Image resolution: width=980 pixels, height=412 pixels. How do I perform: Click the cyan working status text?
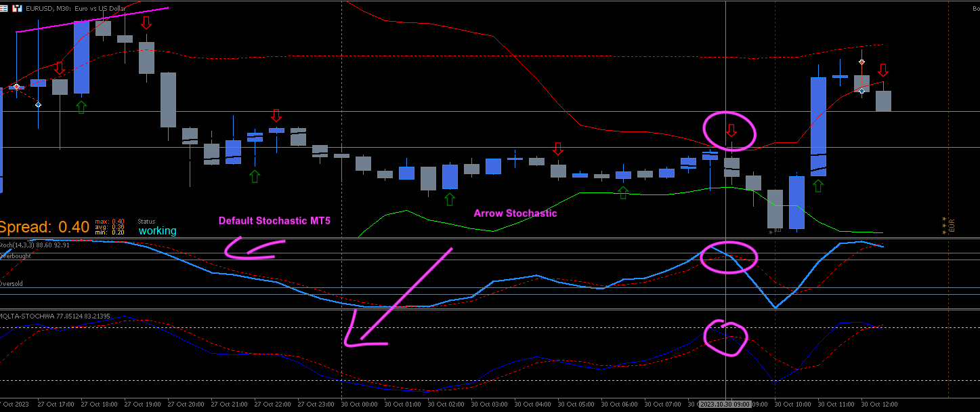coord(157,230)
